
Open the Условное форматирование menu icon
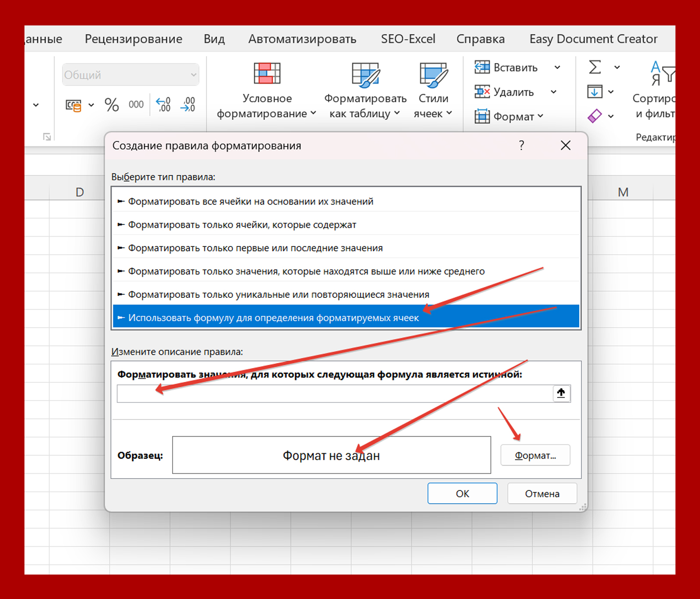(267, 74)
